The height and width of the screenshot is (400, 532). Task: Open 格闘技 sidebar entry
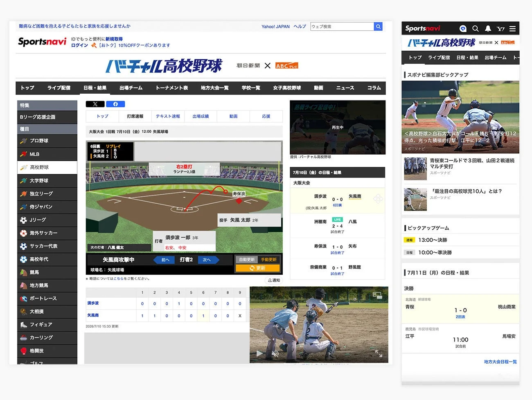[x=47, y=351]
